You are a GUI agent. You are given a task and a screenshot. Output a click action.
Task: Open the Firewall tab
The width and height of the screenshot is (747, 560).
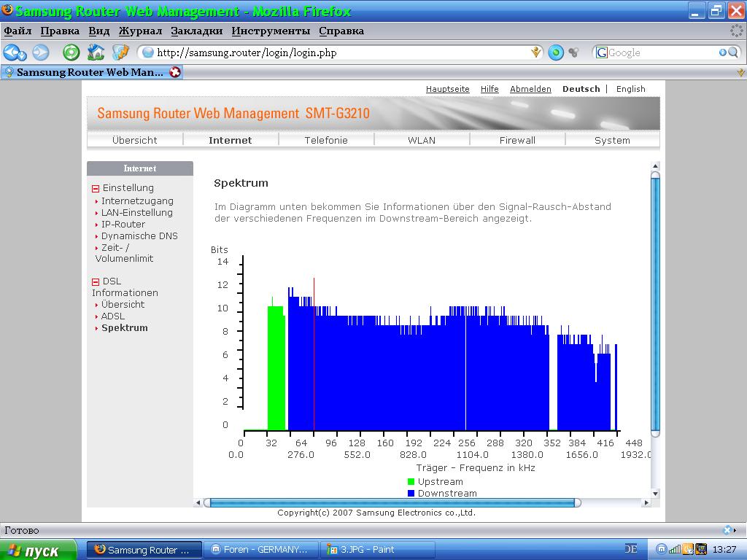pyautogui.click(x=517, y=140)
